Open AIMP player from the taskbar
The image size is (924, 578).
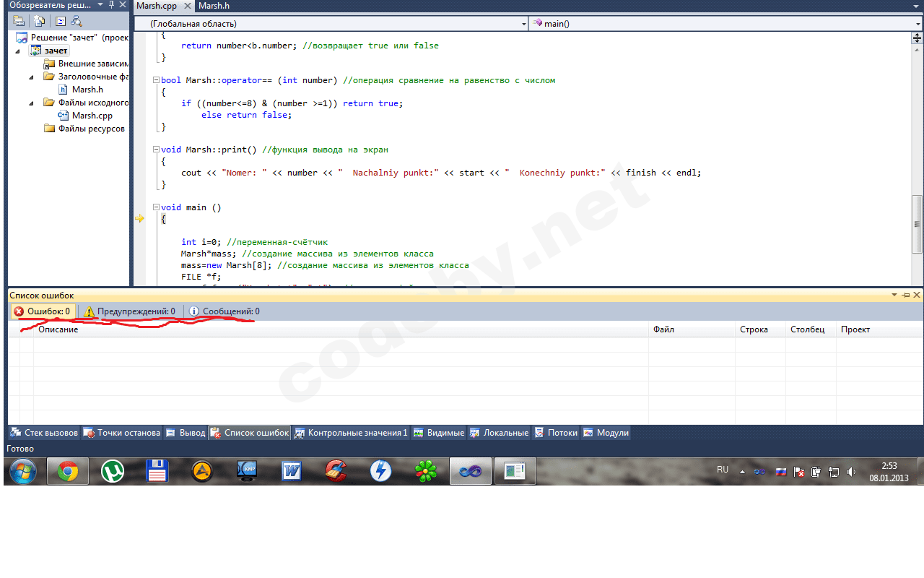pos(202,471)
